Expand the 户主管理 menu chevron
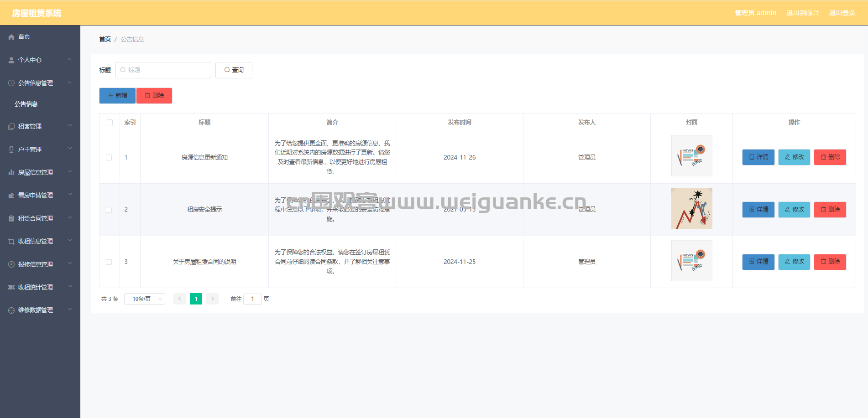The height and width of the screenshot is (418, 868). pyautogui.click(x=70, y=149)
